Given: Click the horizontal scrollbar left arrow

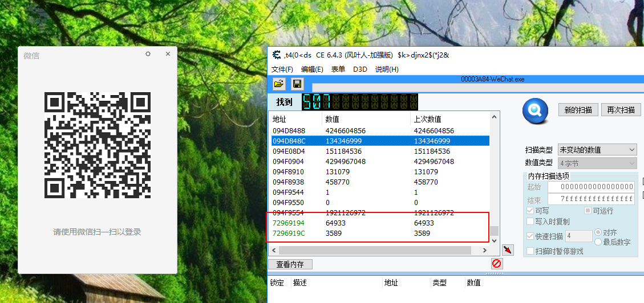Looking at the screenshot, I should tap(274, 249).
